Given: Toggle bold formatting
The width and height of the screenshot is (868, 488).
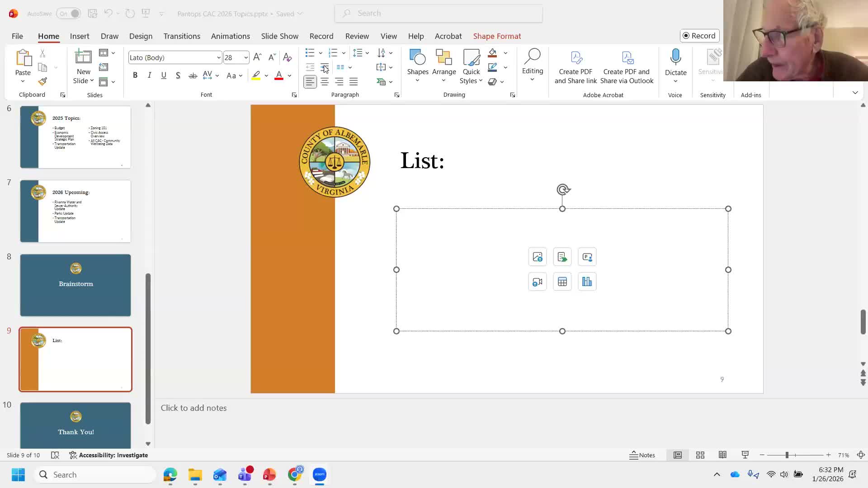Looking at the screenshot, I should tap(135, 75).
